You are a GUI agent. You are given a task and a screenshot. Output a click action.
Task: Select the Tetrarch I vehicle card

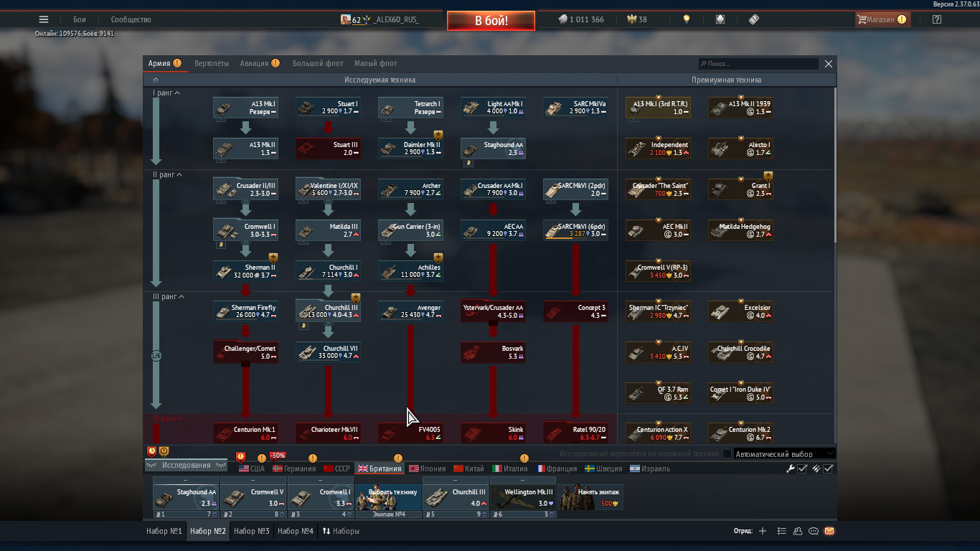(x=410, y=108)
